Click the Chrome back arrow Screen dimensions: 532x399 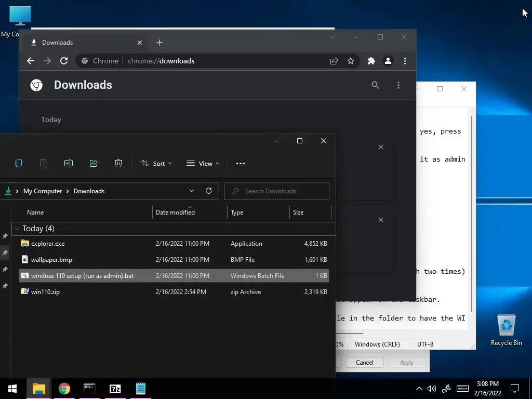(31, 61)
